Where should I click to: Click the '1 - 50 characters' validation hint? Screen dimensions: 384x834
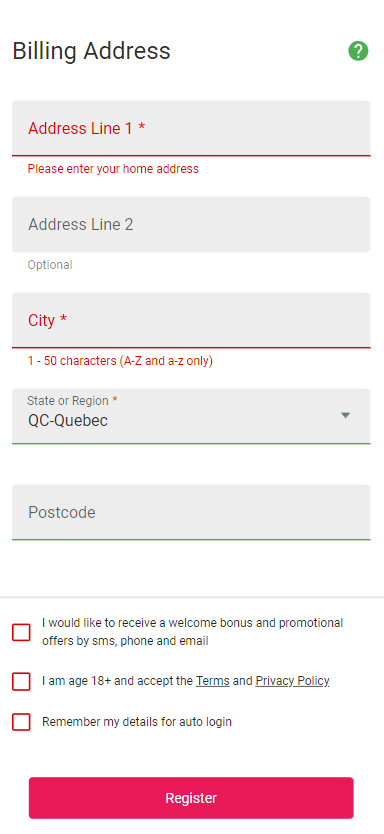click(120, 361)
